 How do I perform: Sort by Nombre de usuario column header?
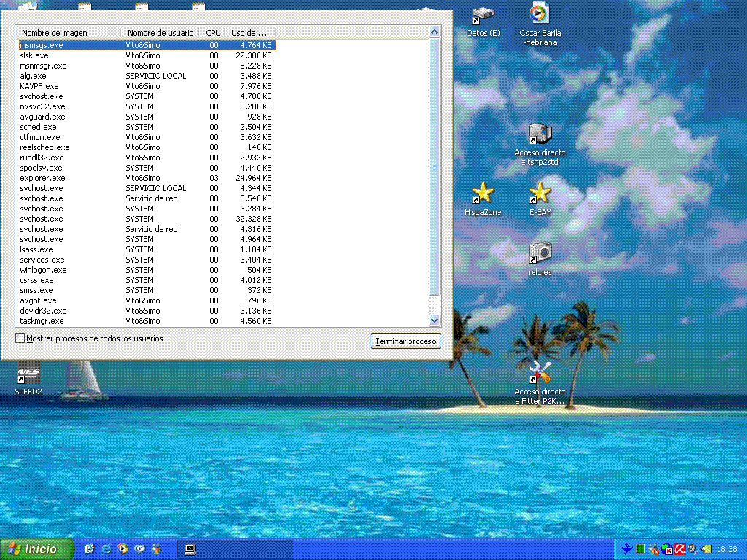point(160,33)
